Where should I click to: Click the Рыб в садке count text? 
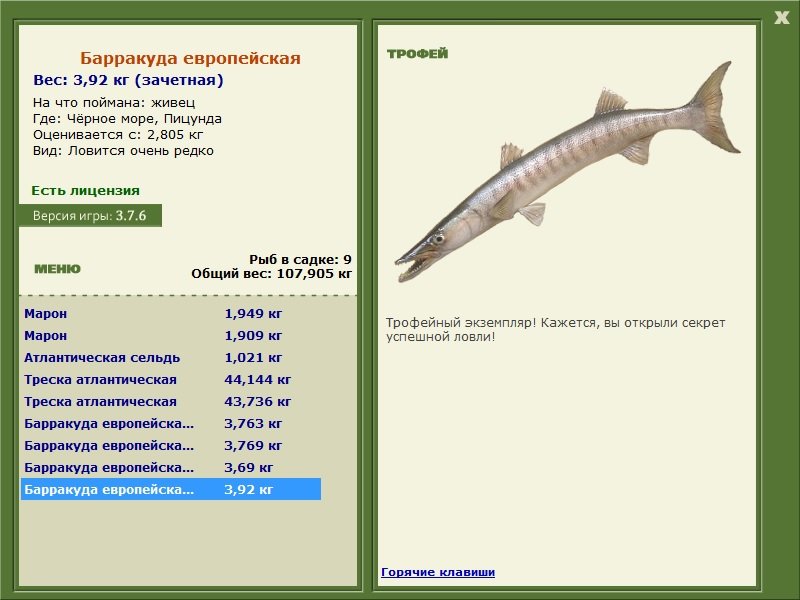300,260
